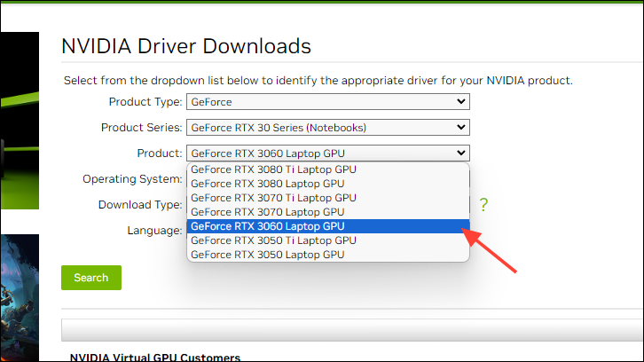Select GeForce RTX 3080 Ti Laptop GPU
The height and width of the screenshot is (362, 644).
pyautogui.click(x=327, y=169)
